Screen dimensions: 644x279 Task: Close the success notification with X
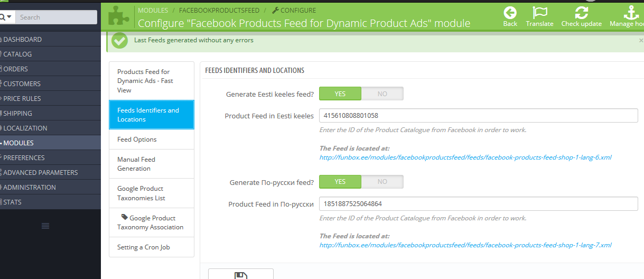[x=641, y=40]
